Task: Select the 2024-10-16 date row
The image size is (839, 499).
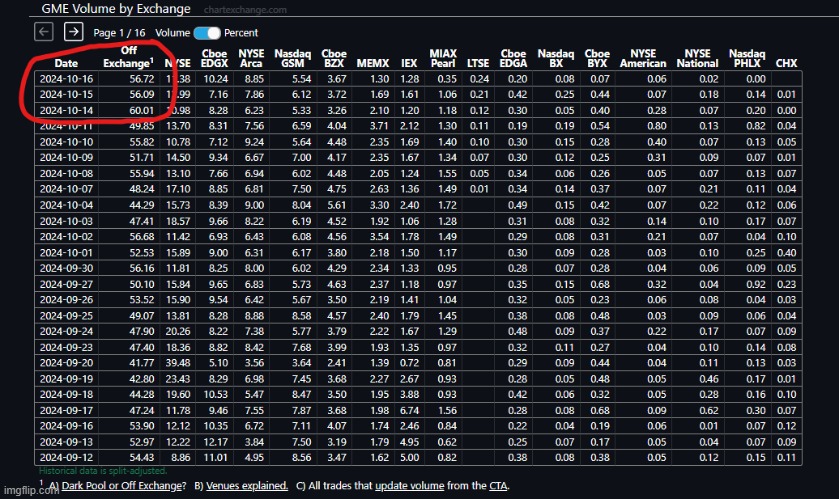Action: click(x=65, y=78)
